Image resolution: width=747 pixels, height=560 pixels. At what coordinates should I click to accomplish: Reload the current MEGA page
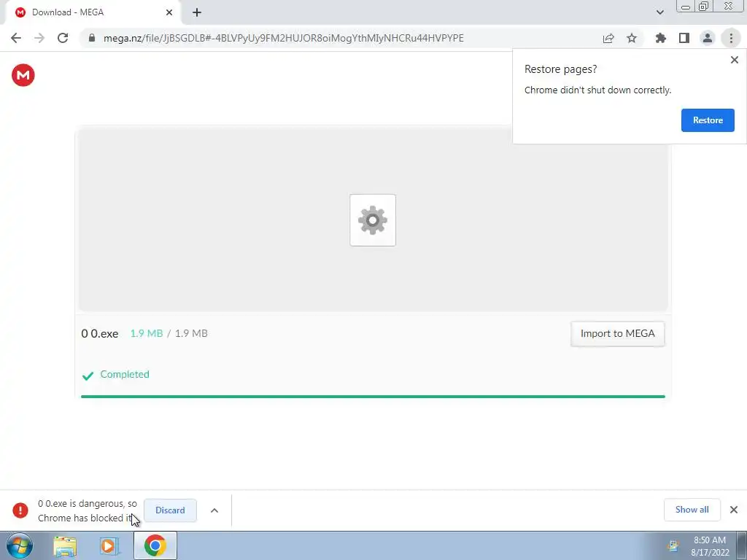(63, 38)
